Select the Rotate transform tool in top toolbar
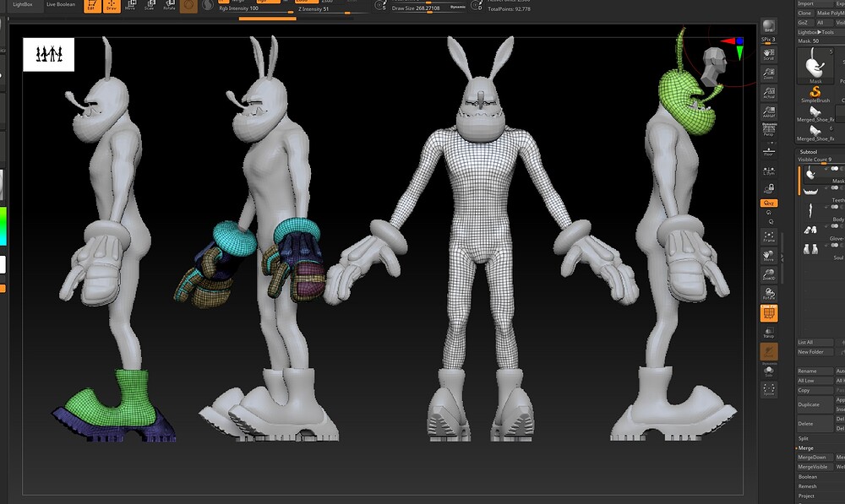The image size is (845, 504). [x=169, y=5]
